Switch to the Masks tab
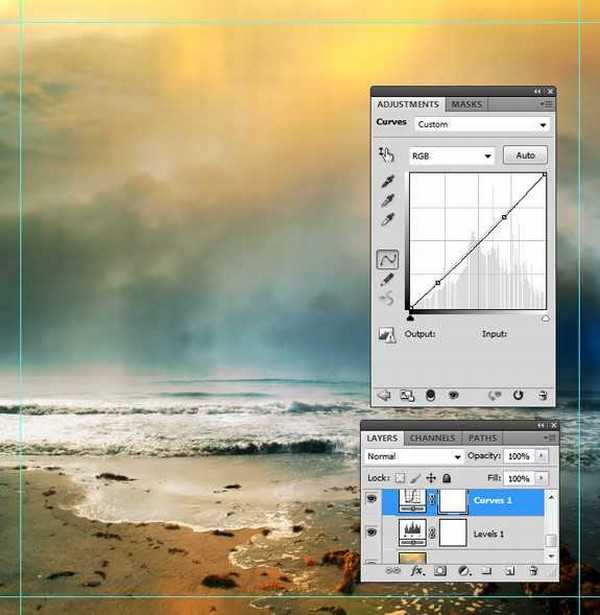The width and height of the screenshot is (600, 615). click(466, 104)
